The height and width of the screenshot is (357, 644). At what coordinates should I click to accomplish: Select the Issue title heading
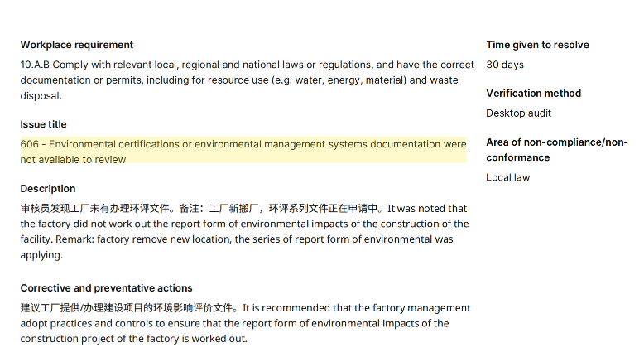point(43,124)
